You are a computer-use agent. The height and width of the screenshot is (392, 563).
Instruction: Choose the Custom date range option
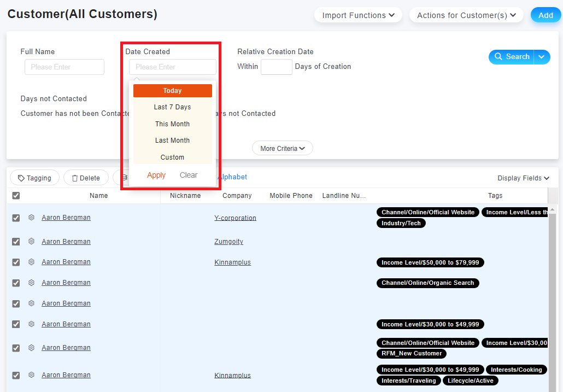pos(172,157)
